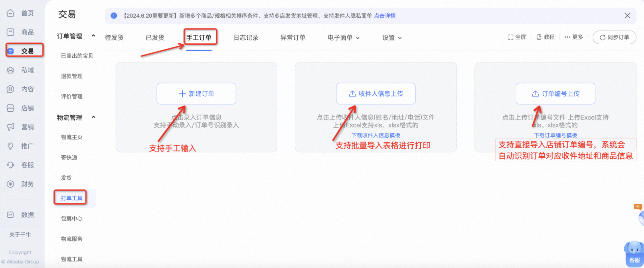This screenshot has width=644, height=268.
Task: Click the 下载收件人信息模板 link
Action: pyautogui.click(x=376, y=135)
